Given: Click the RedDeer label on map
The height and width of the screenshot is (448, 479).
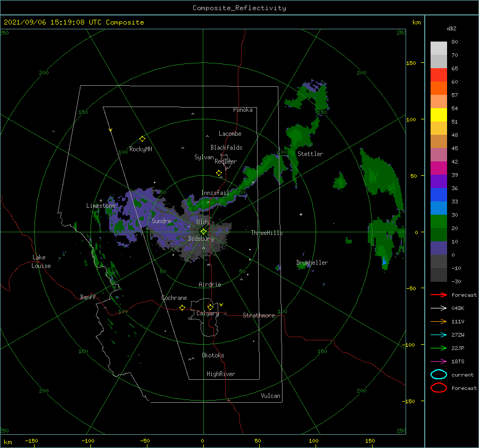Looking at the screenshot, I should click(226, 161).
